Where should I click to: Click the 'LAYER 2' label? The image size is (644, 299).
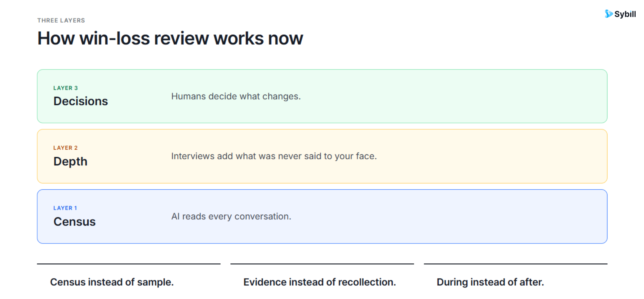pyautogui.click(x=65, y=148)
